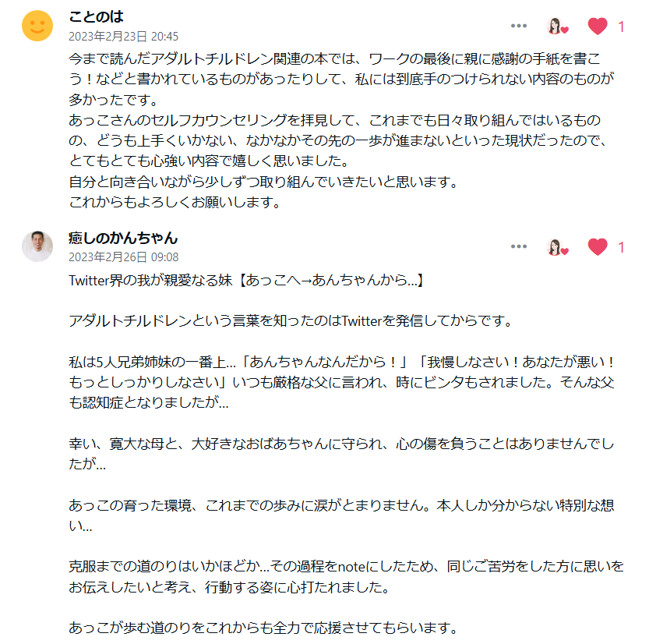Show like count on ことのは's comment
The width and height of the screenshot is (656, 644).
621,27
